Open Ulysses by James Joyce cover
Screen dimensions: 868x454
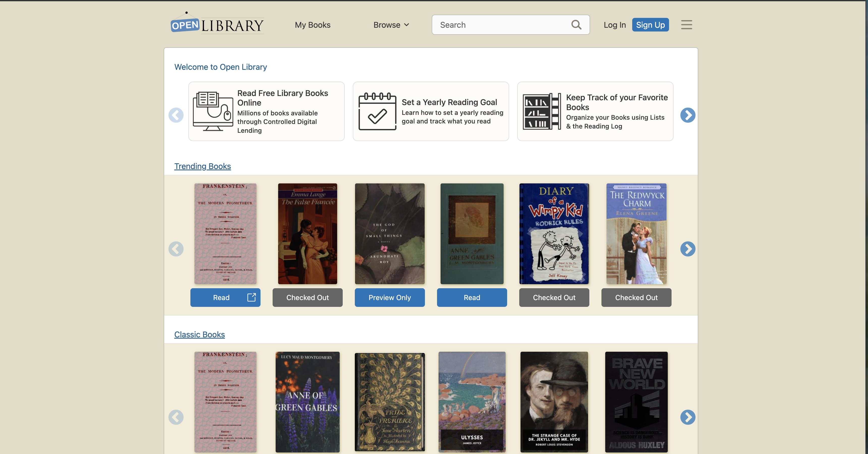pos(472,402)
